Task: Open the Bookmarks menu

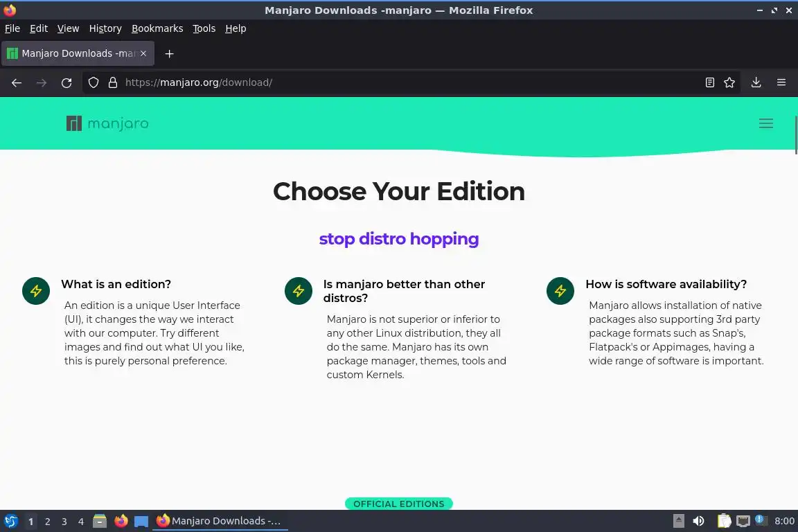Action: point(157,28)
